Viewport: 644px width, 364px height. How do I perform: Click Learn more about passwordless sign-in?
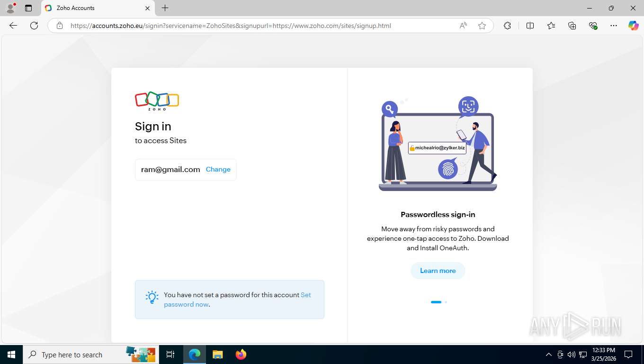[438, 271]
